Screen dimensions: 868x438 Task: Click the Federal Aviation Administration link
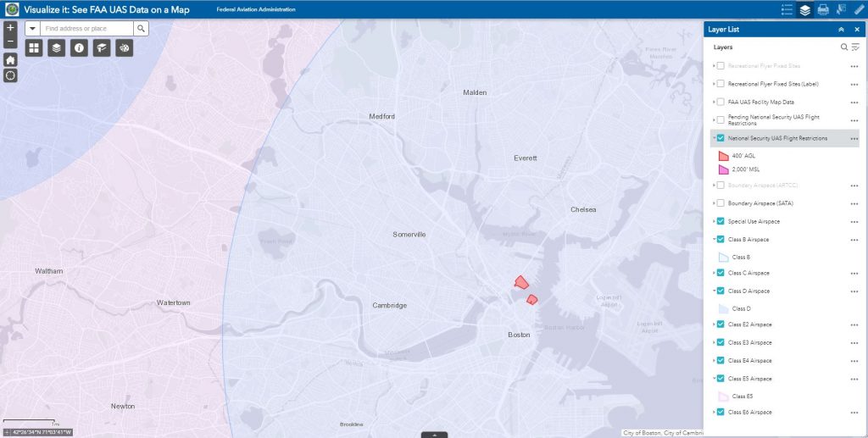point(256,9)
